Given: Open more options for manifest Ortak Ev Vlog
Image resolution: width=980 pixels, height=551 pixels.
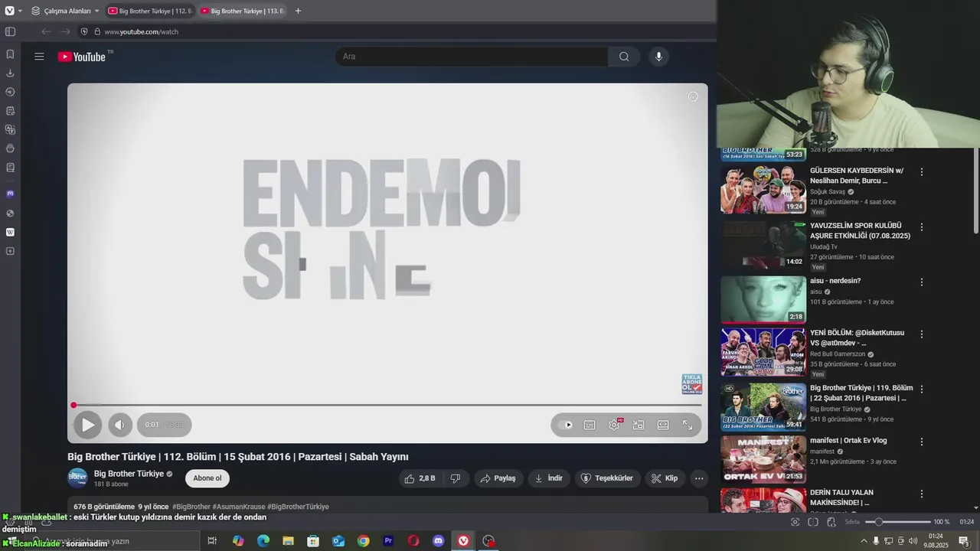Looking at the screenshot, I should [922, 442].
